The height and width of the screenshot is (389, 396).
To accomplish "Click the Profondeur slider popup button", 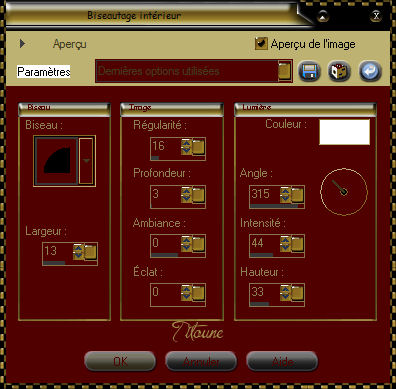I will click(x=198, y=195).
